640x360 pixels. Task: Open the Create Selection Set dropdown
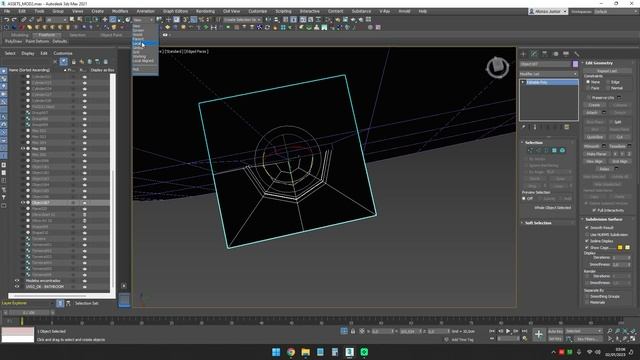tap(242, 20)
